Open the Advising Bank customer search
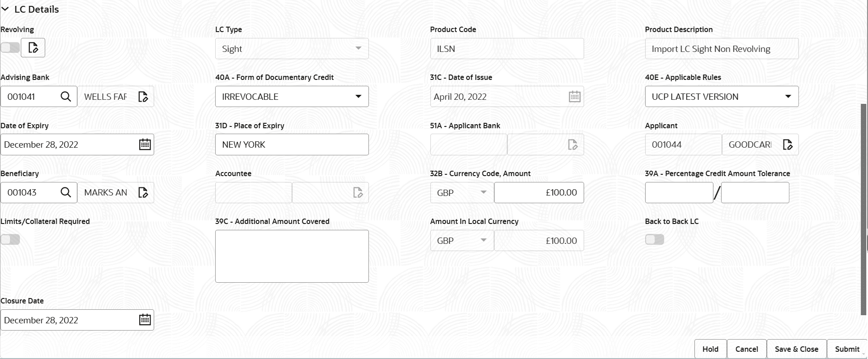868x359 pixels. [66, 96]
